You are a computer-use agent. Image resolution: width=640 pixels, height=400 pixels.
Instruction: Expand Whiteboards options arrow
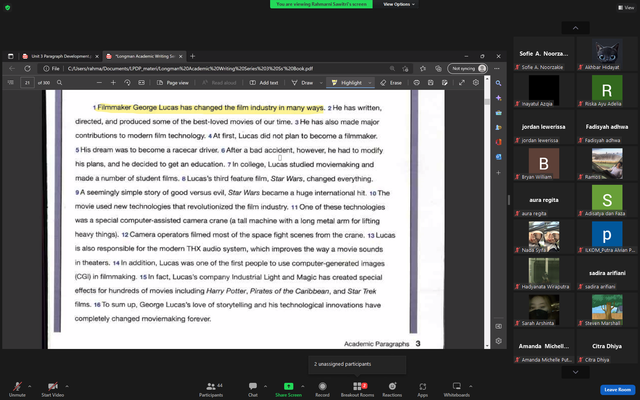(x=471, y=386)
